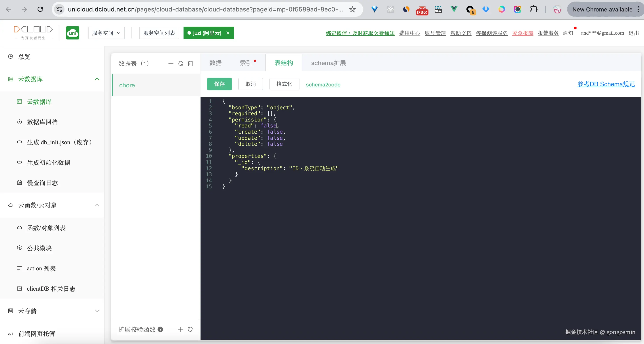This screenshot has height=344, width=644.
Task: Click the green uni logo icon
Action: coord(72,33)
